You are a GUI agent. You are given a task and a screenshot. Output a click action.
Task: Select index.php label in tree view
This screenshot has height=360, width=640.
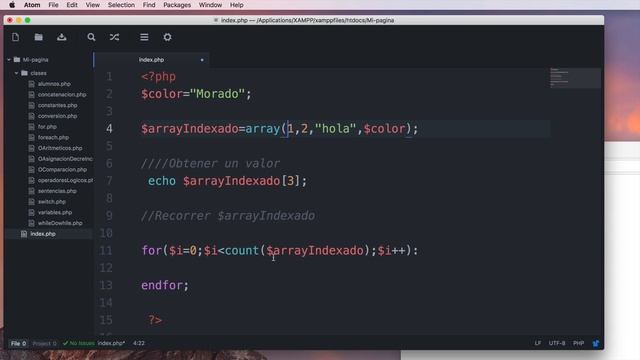pyautogui.click(x=43, y=234)
